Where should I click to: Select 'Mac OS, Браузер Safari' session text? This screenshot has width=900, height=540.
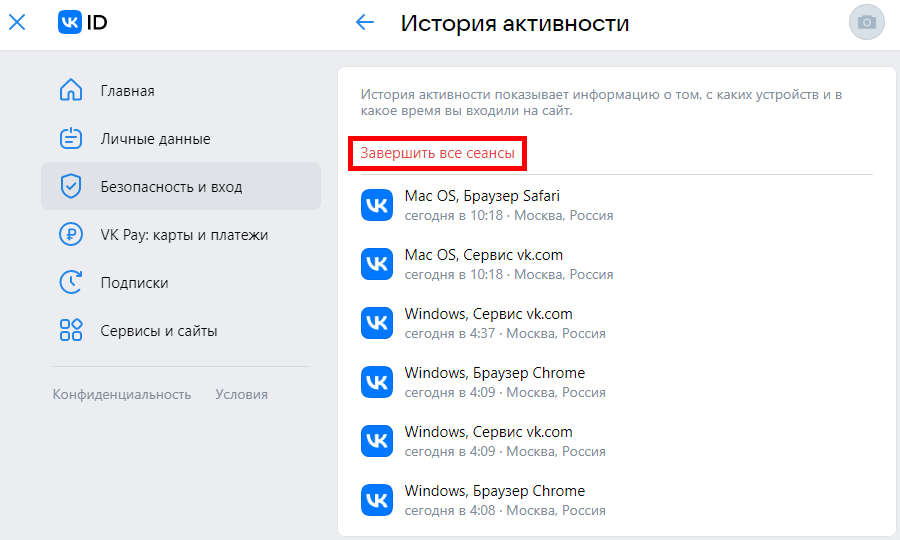(x=482, y=196)
